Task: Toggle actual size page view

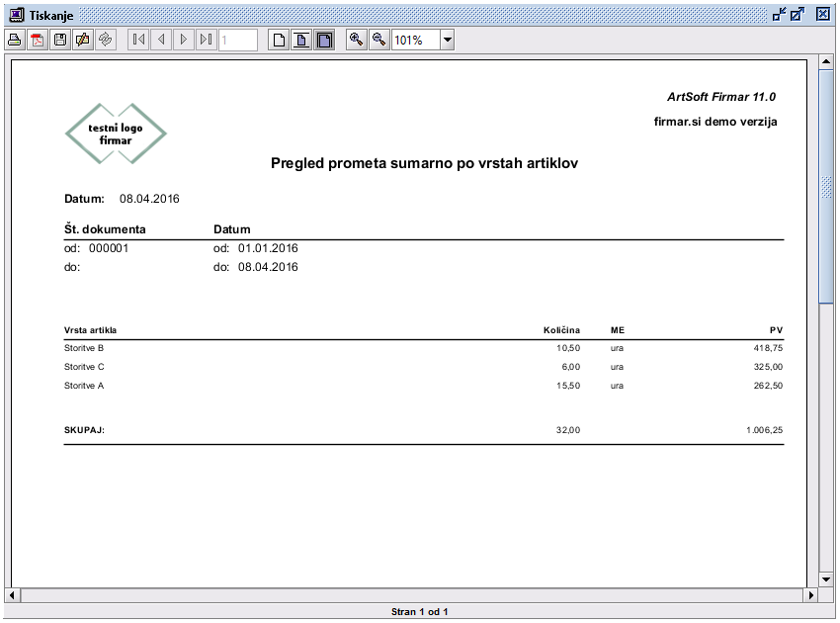Action: click(x=280, y=40)
